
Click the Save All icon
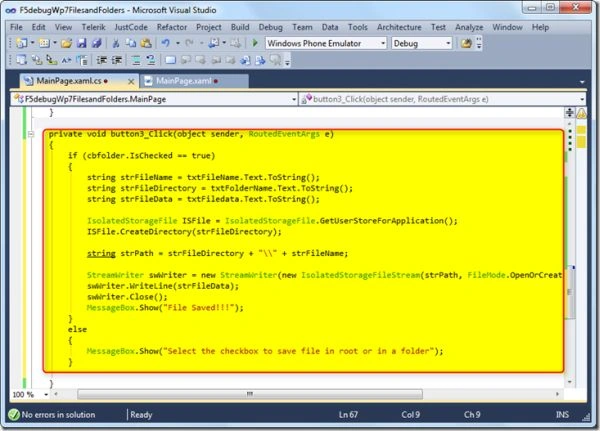(96, 43)
